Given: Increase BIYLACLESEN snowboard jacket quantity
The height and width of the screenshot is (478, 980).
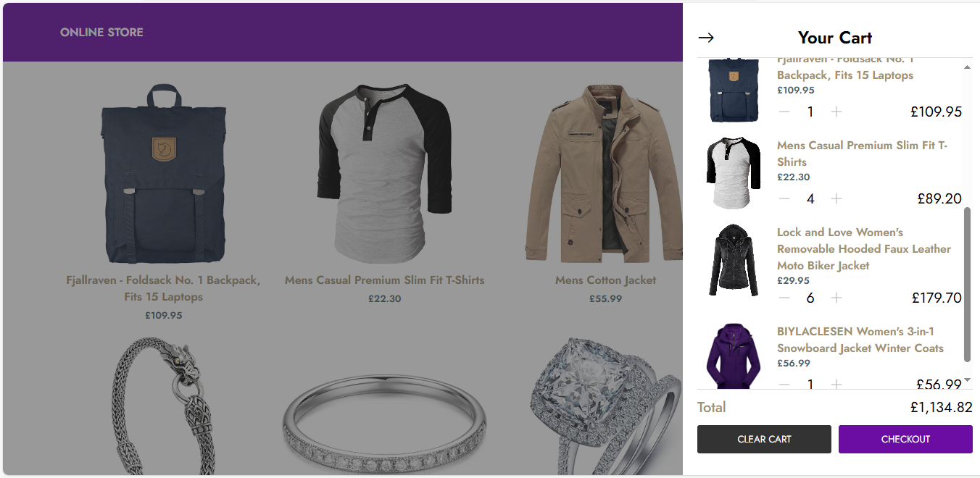Looking at the screenshot, I should pyautogui.click(x=836, y=385).
